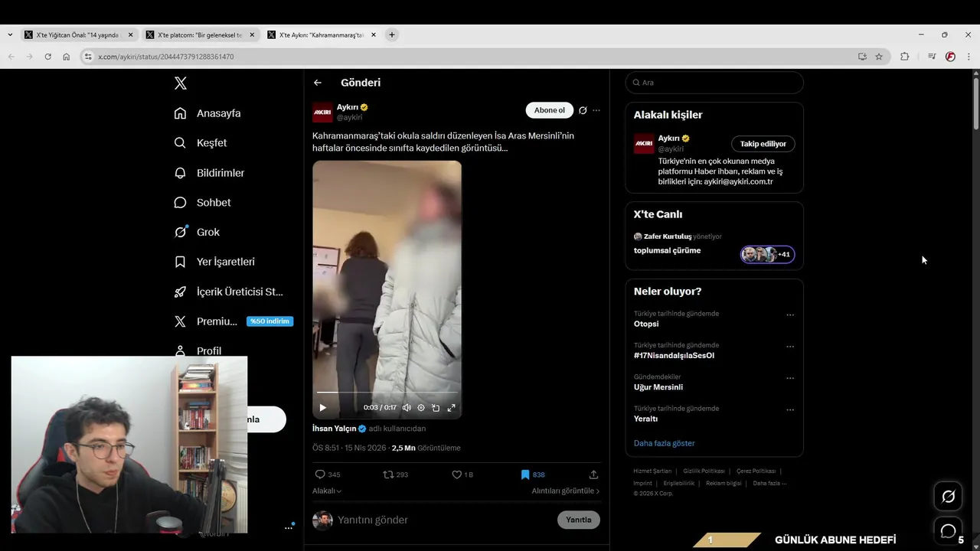980x551 pixels.
Task: Open tab search dropdown arrow
Action: pyautogui.click(x=10, y=34)
